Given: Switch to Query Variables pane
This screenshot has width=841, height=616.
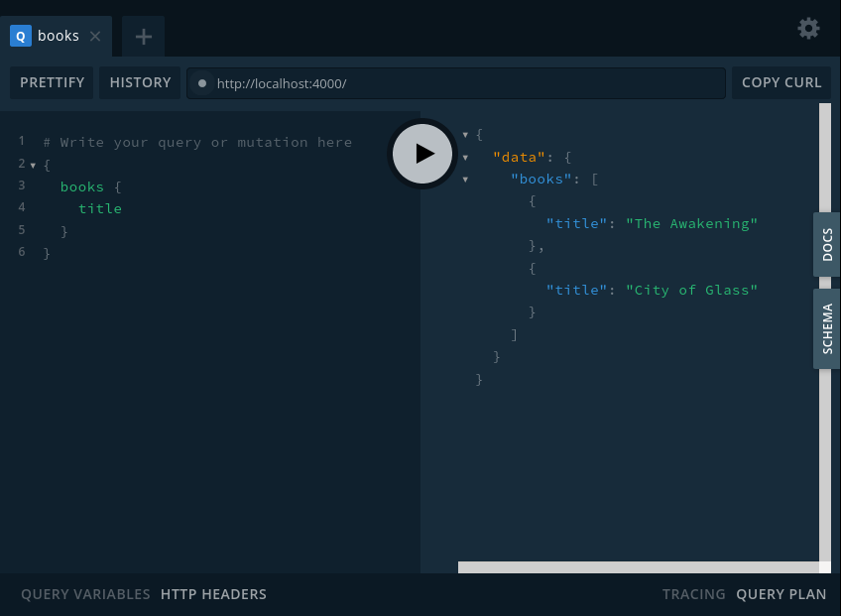Looking at the screenshot, I should pyautogui.click(x=85, y=594).
